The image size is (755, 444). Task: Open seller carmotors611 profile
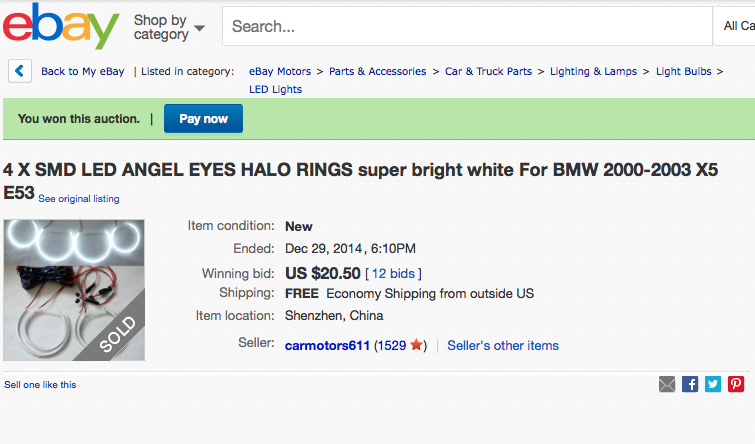point(327,346)
